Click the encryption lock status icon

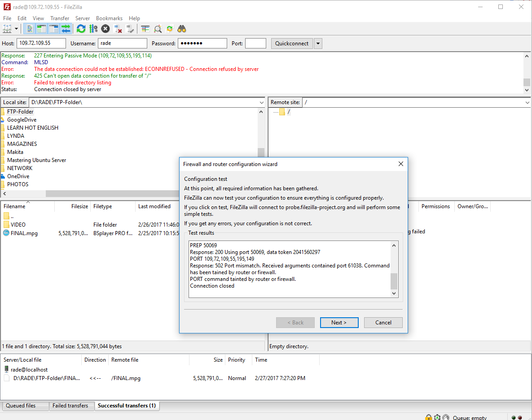(x=429, y=417)
